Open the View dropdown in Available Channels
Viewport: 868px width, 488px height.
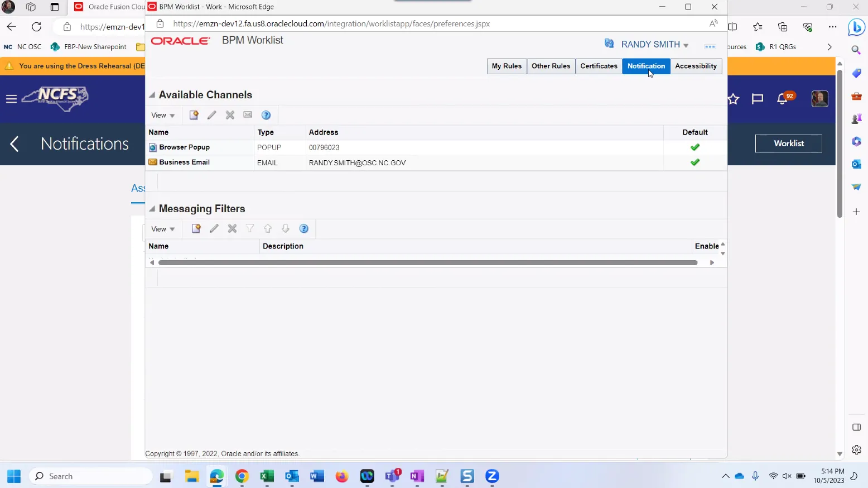(x=163, y=116)
